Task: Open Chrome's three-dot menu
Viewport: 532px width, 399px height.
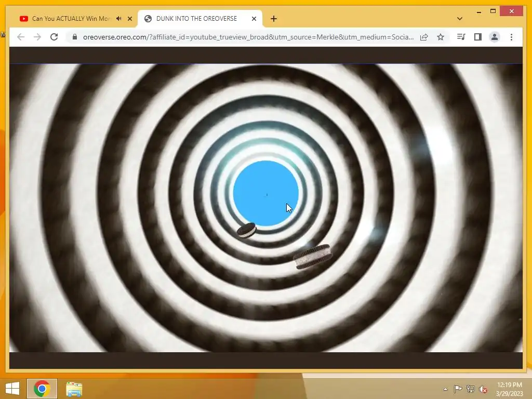Action: pyautogui.click(x=511, y=37)
